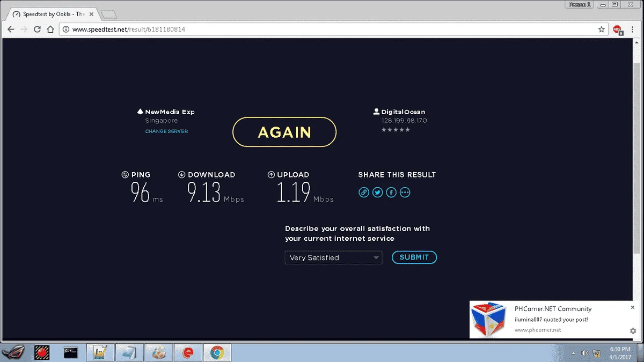
Task: Reload the speedtest result page
Action: coord(37,29)
